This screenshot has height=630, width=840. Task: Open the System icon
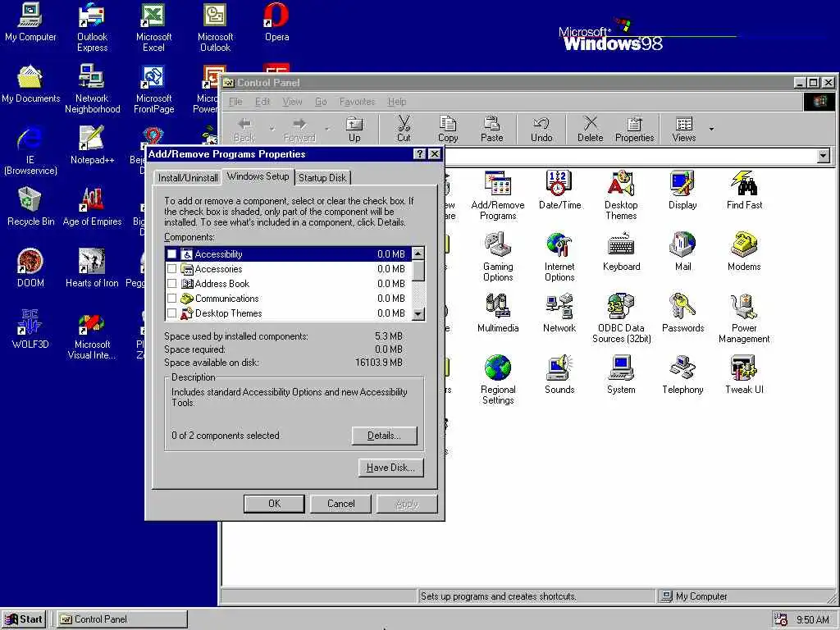[x=621, y=374]
